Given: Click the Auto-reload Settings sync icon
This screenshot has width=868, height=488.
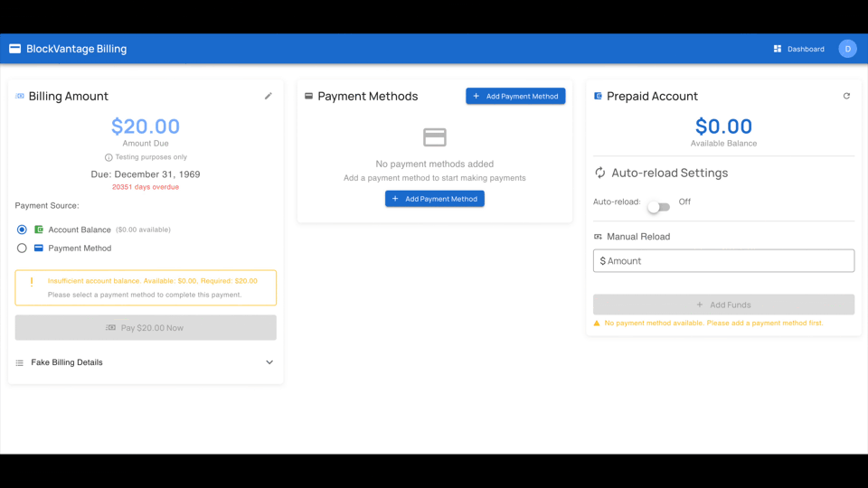Looking at the screenshot, I should tap(600, 173).
